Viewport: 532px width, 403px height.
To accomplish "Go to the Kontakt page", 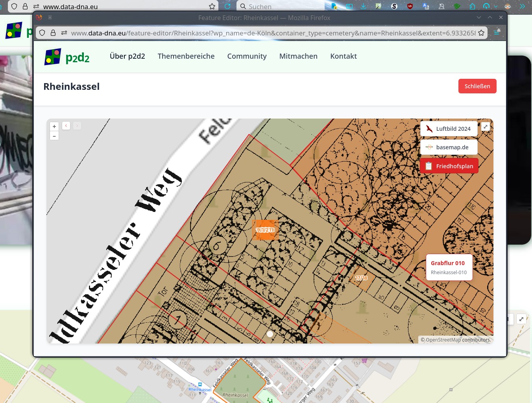I will 343,56.
